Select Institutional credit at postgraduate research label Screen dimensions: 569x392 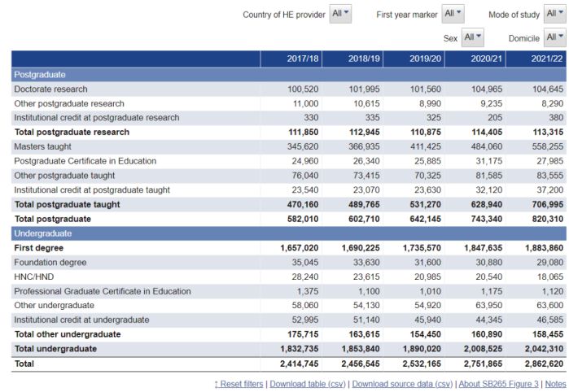point(97,117)
